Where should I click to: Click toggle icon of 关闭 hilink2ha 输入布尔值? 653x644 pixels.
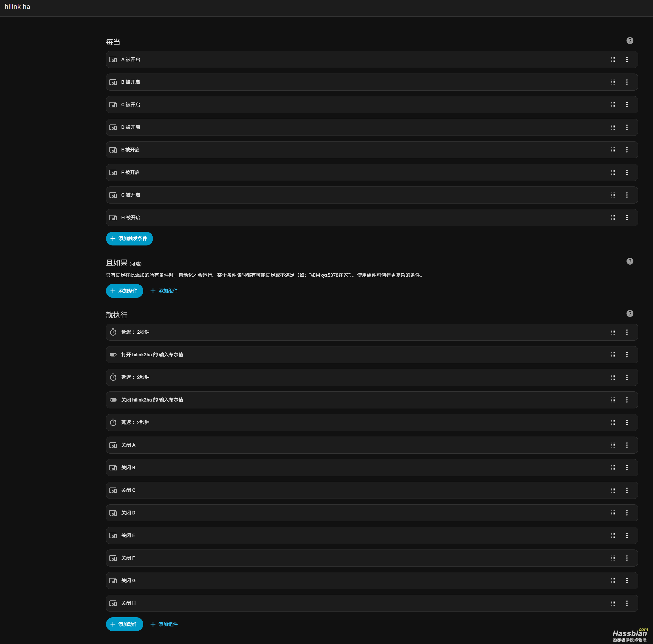point(113,400)
